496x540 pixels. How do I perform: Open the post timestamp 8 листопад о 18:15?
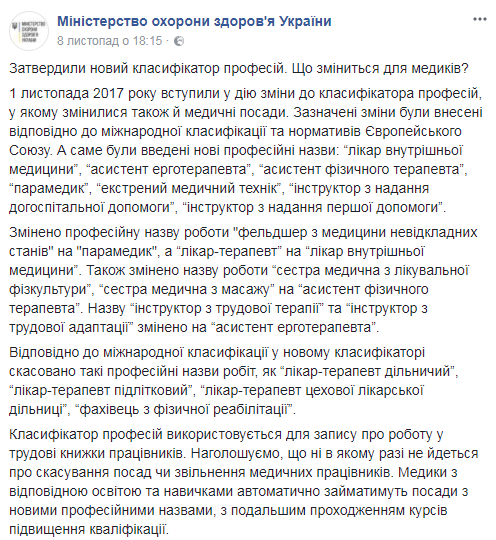[110, 41]
